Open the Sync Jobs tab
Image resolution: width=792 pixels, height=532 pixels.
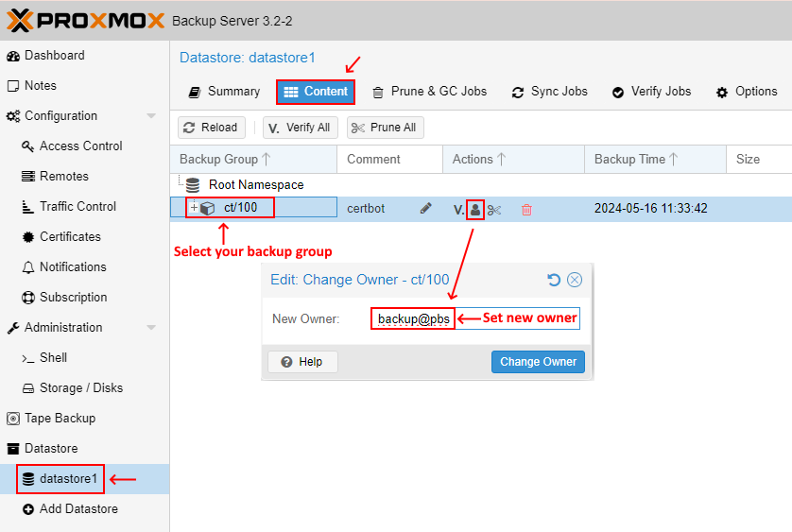549,92
